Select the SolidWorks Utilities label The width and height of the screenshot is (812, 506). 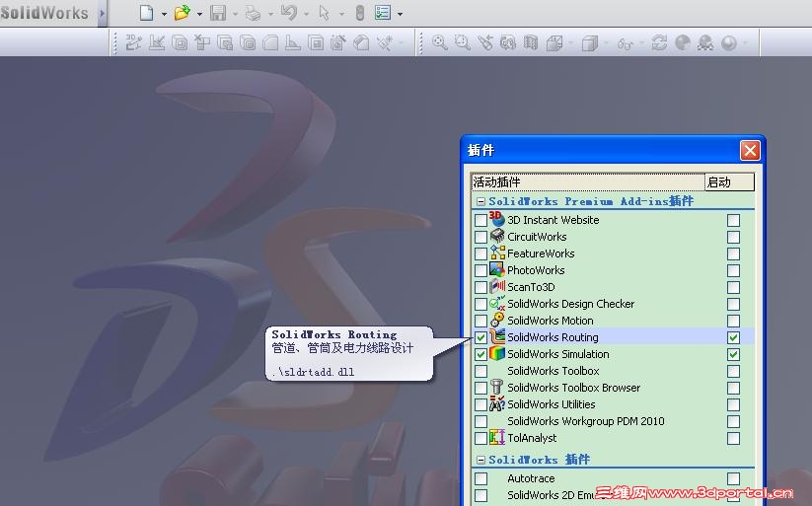coord(551,404)
